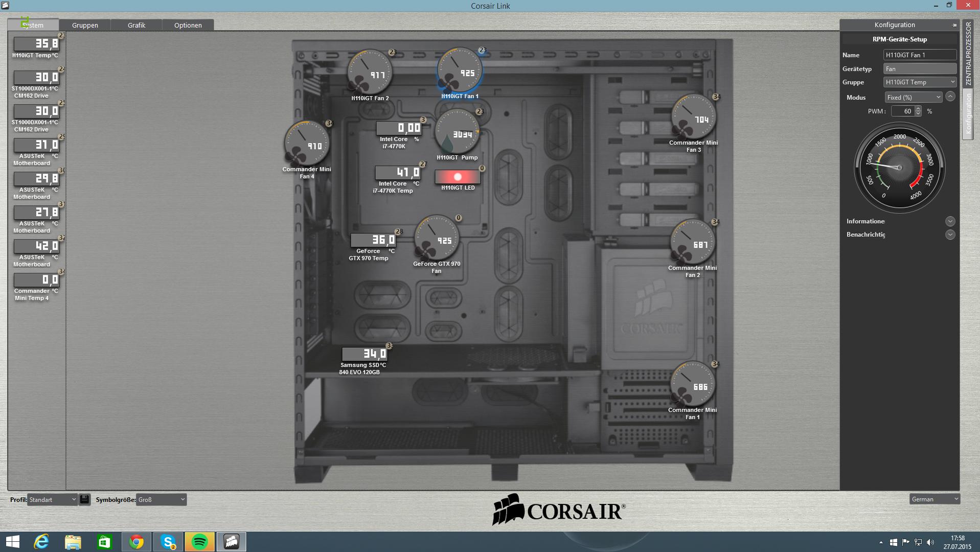Collapse the Modus section arrow
Image resolution: width=980 pixels, height=552 pixels.
950,96
